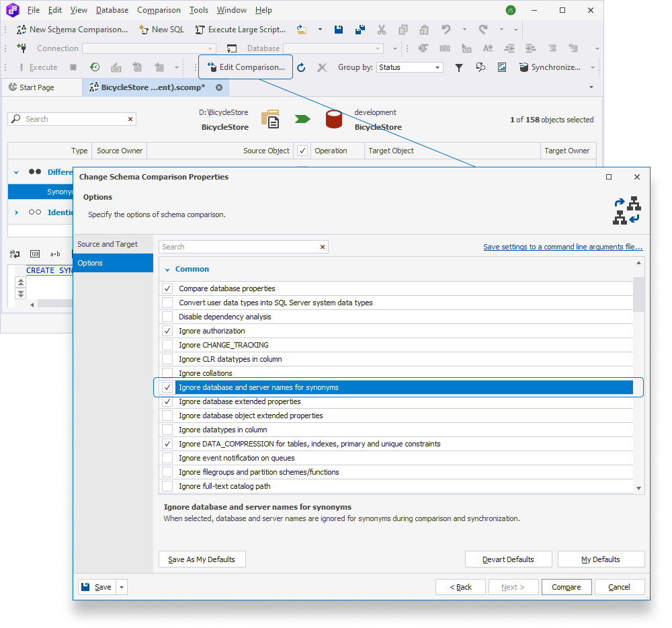672x628 pixels.
Task: Click the Filter funnel icon
Action: [458, 67]
